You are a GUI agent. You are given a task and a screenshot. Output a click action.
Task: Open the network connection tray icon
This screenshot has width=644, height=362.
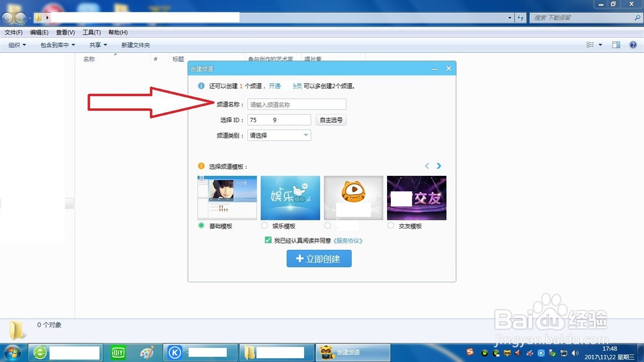[564, 353]
